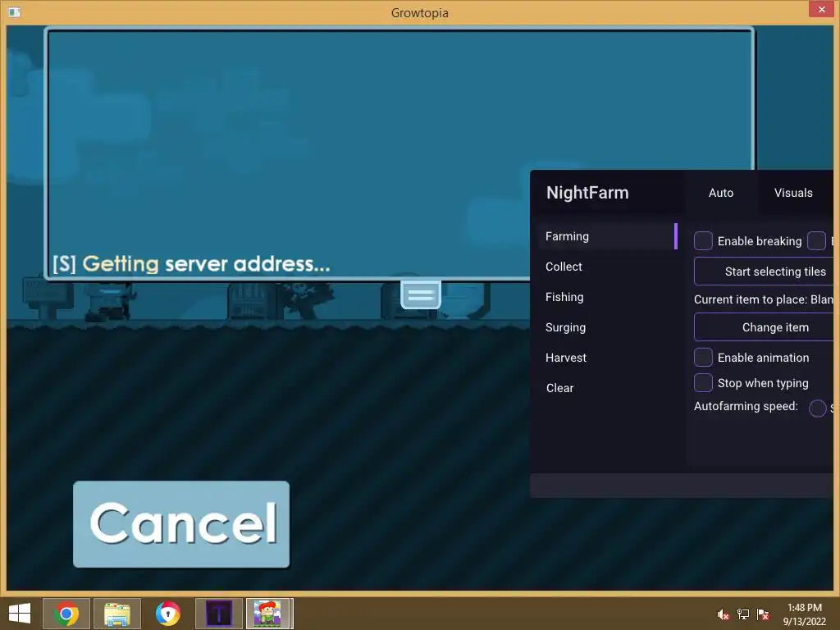Image resolution: width=840 pixels, height=630 pixels.
Task: Select the Autofarming speed radio option
Action: 818,409
